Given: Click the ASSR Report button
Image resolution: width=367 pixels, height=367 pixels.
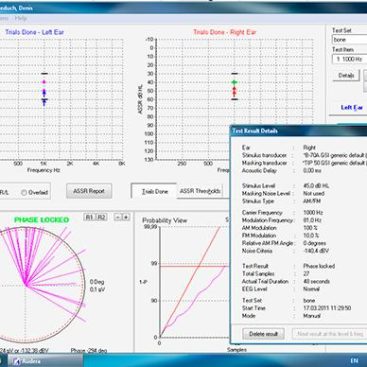Looking at the screenshot, I should click(89, 191).
